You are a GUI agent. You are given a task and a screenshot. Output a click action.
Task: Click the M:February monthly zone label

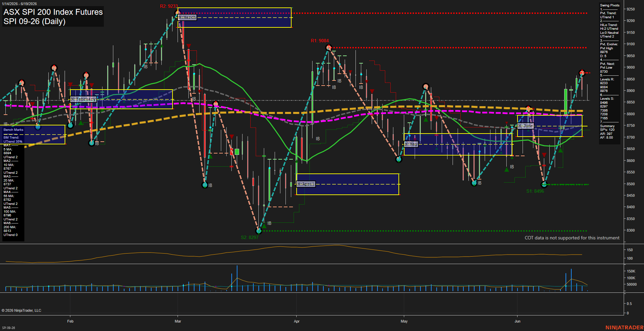83,99
